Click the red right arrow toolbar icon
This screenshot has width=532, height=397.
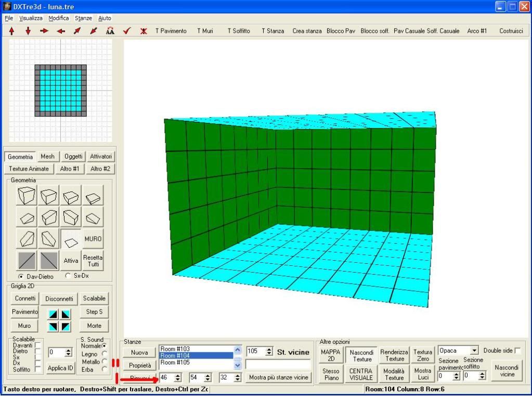pyautogui.click(x=44, y=31)
